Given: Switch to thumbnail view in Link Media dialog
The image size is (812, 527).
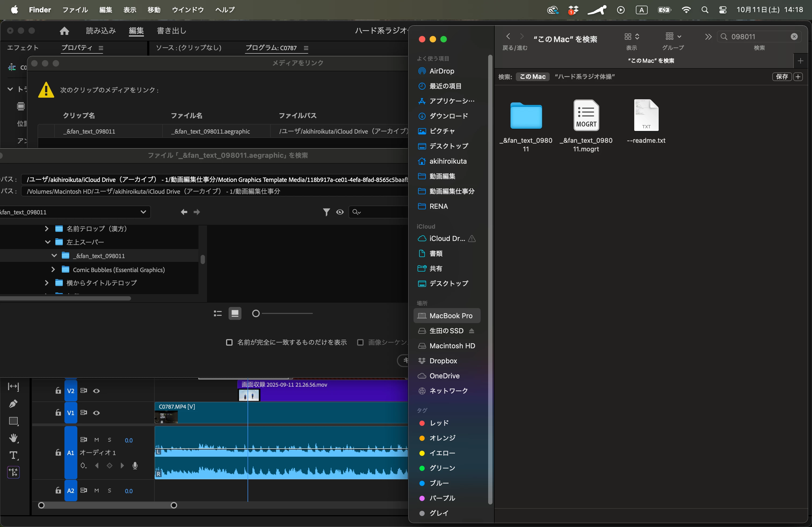Looking at the screenshot, I should tap(235, 313).
